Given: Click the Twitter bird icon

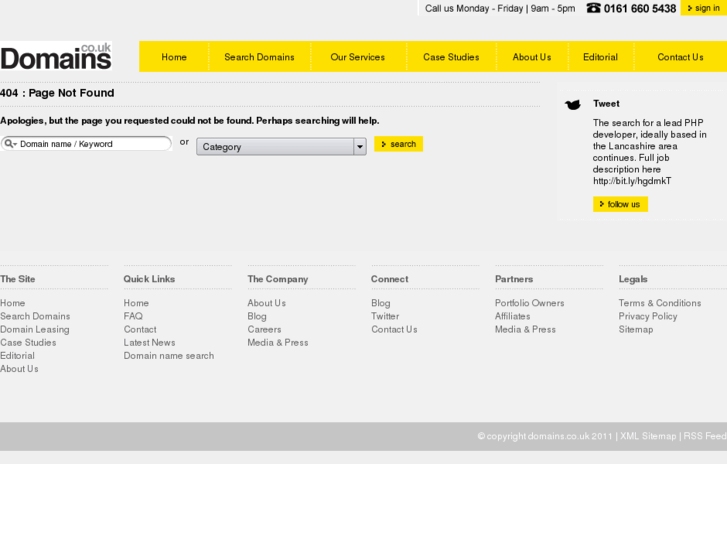Looking at the screenshot, I should click(572, 104).
